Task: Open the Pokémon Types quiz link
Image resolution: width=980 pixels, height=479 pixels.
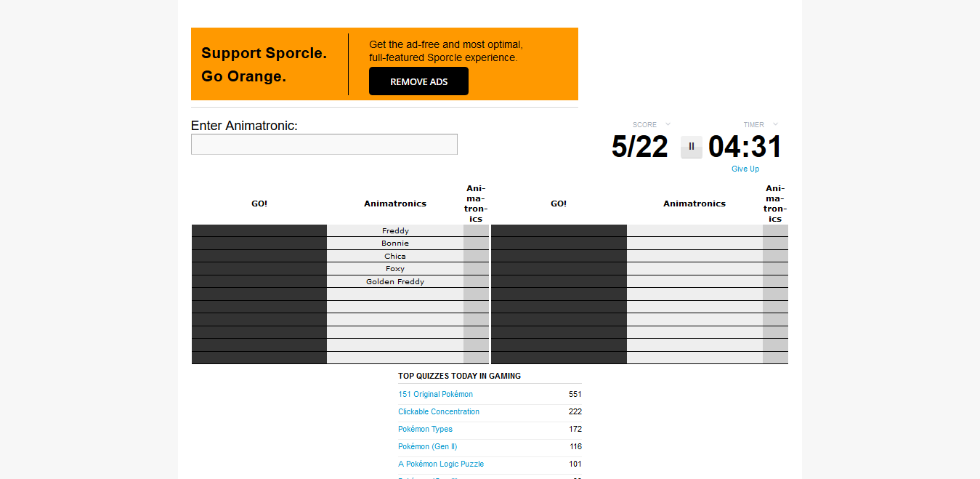Action: [x=425, y=429]
